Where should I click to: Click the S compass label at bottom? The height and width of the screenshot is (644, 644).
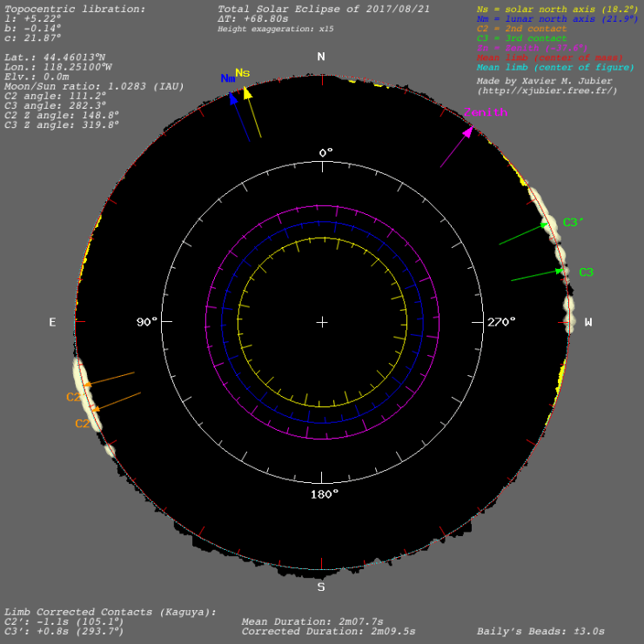321,587
